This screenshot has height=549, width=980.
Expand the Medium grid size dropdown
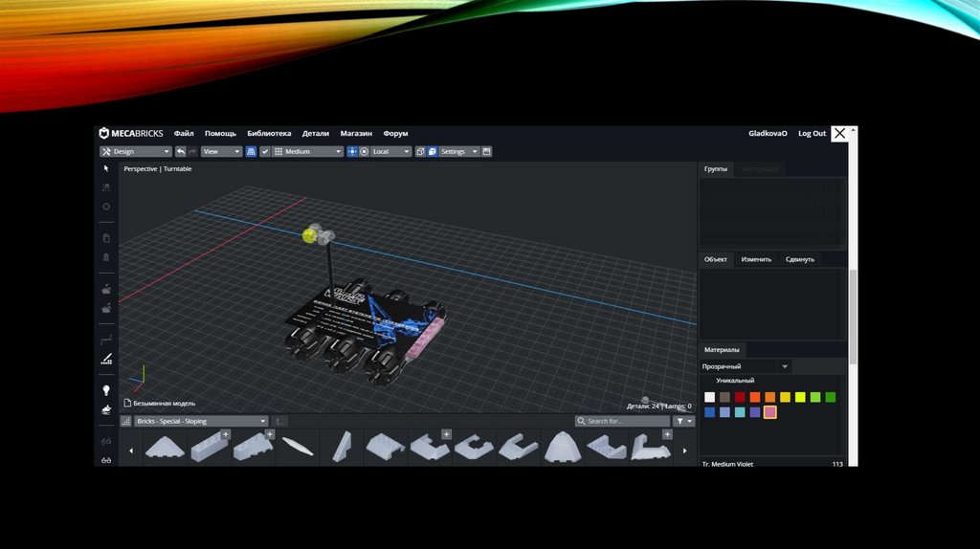coord(307,151)
